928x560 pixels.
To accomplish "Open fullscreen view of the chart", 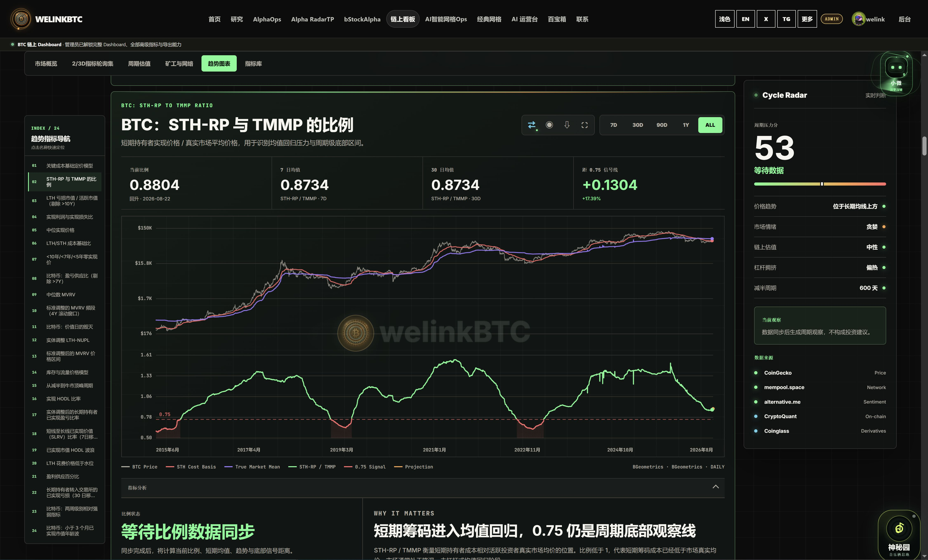I will click(584, 125).
